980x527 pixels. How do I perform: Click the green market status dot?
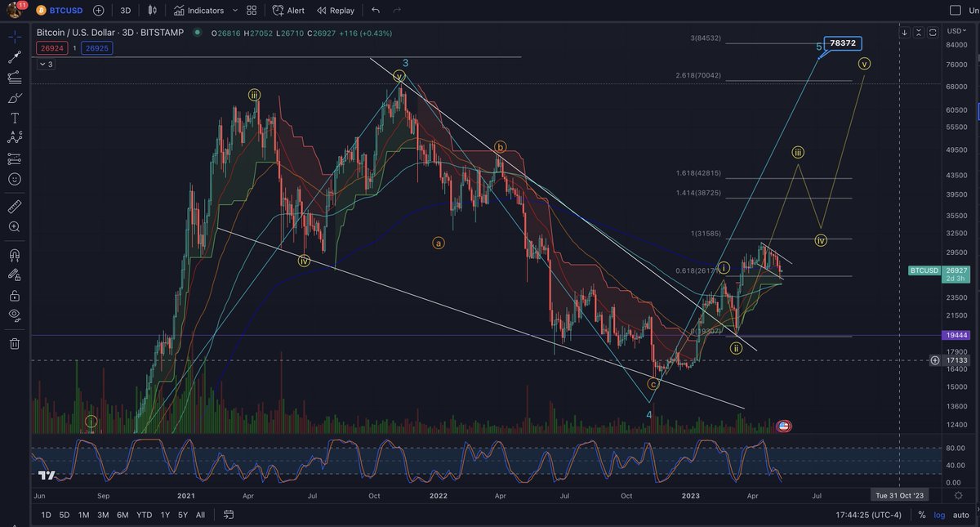point(197,33)
